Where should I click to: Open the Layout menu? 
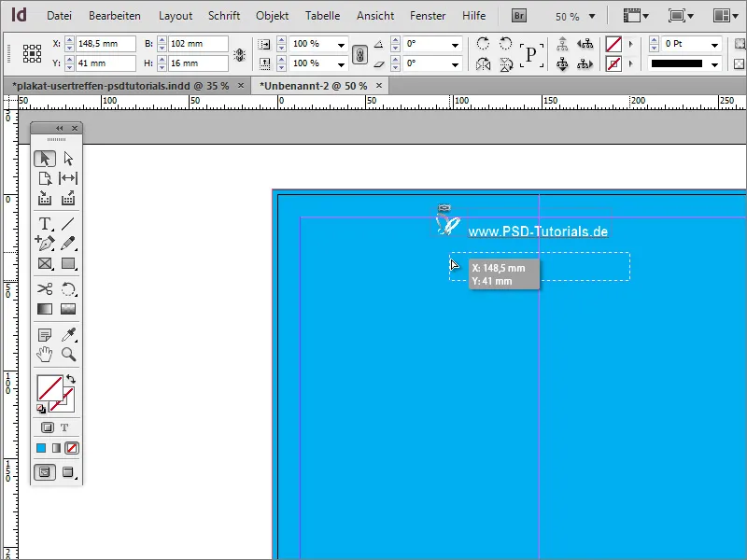pos(176,16)
